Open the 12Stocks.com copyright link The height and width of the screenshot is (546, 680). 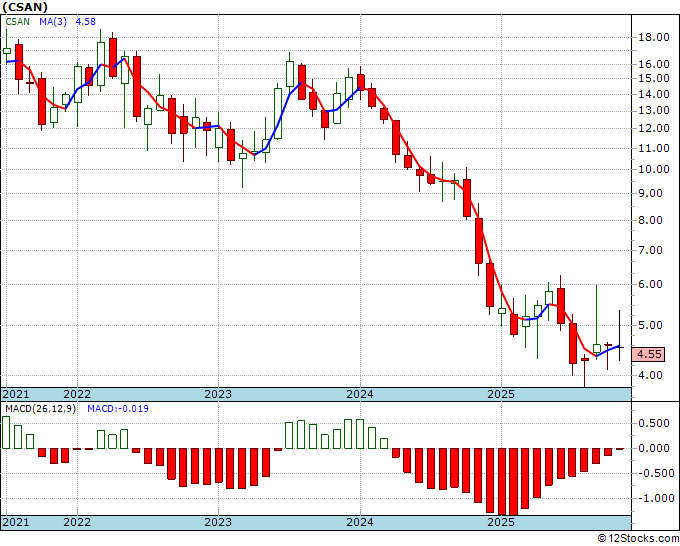click(638, 539)
